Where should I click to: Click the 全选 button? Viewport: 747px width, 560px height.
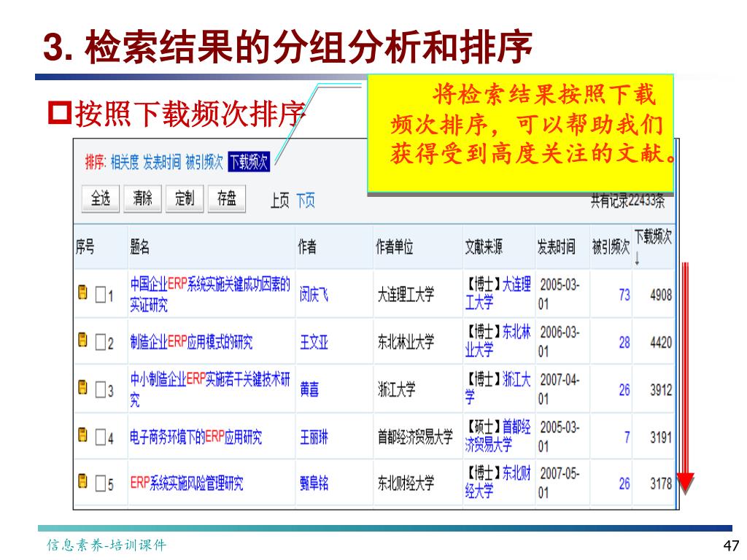[101, 198]
